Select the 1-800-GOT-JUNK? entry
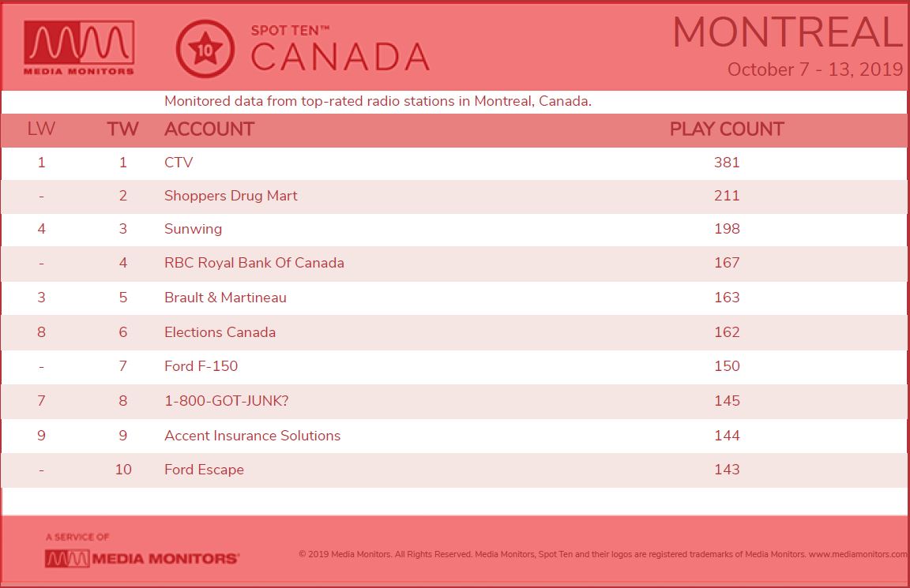The image size is (910, 588). tap(227, 401)
